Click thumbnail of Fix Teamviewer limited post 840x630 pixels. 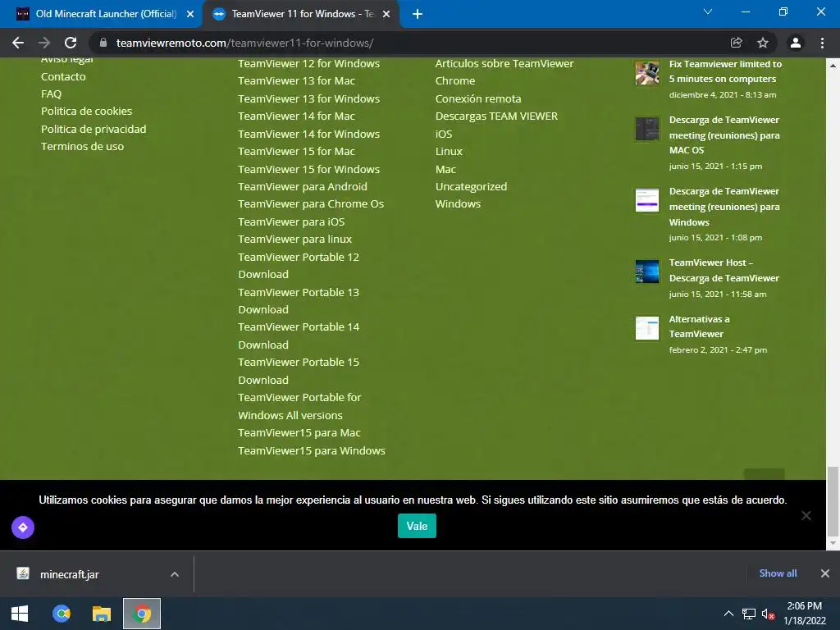pyautogui.click(x=647, y=73)
